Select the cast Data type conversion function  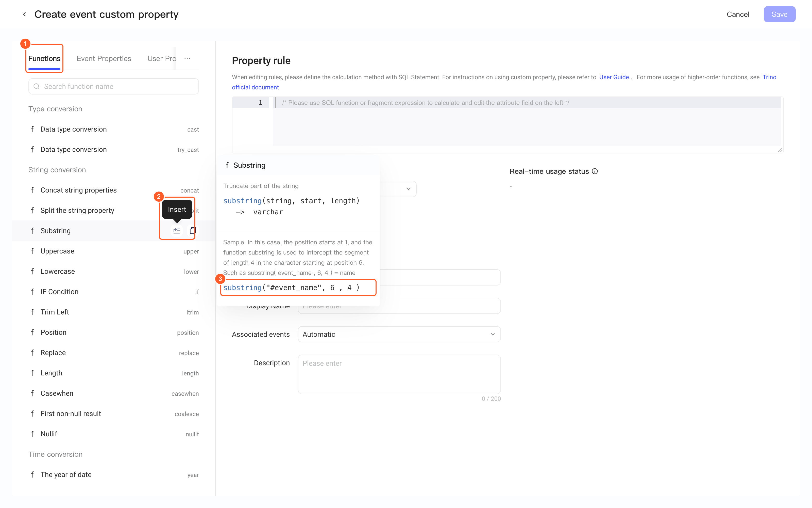click(113, 129)
